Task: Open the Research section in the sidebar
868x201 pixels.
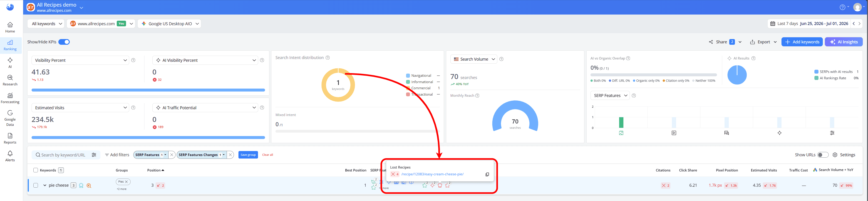Action: [x=10, y=80]
